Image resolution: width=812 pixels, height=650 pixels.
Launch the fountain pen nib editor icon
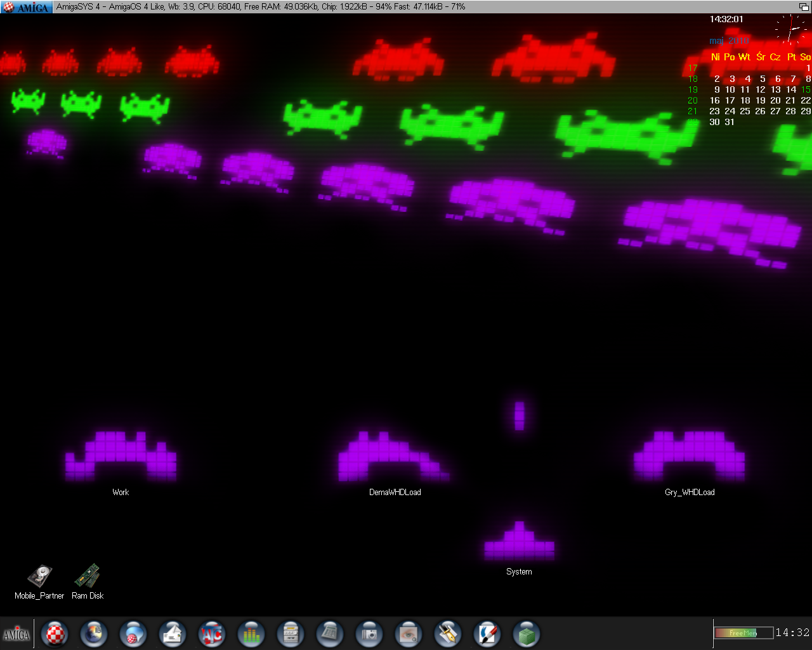(448, 633)
